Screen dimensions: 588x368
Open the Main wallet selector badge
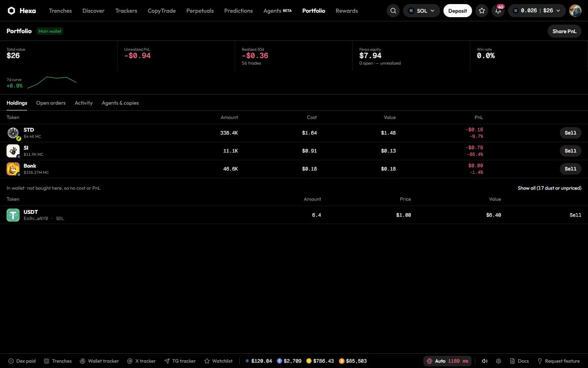click(50, 31)
